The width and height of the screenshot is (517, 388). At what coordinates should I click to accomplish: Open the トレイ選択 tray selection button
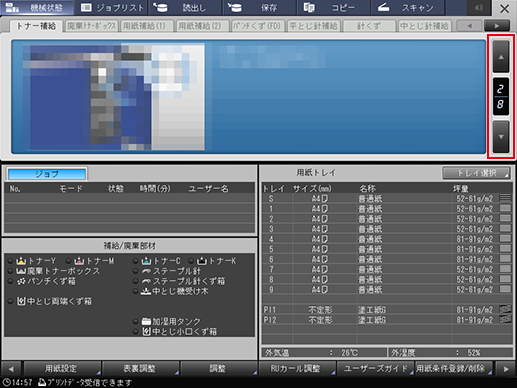476,173
